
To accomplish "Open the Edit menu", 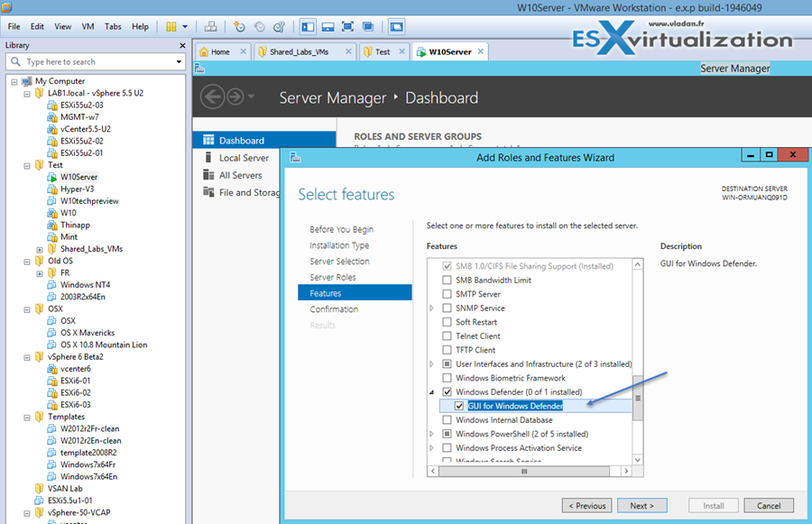I will (x=37, y=26).
